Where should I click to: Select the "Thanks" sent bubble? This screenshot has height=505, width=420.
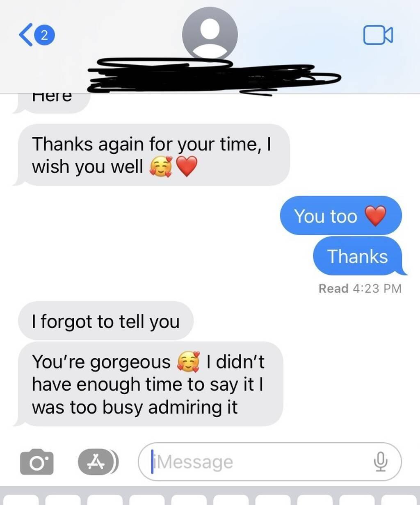(x=358, y=256)
